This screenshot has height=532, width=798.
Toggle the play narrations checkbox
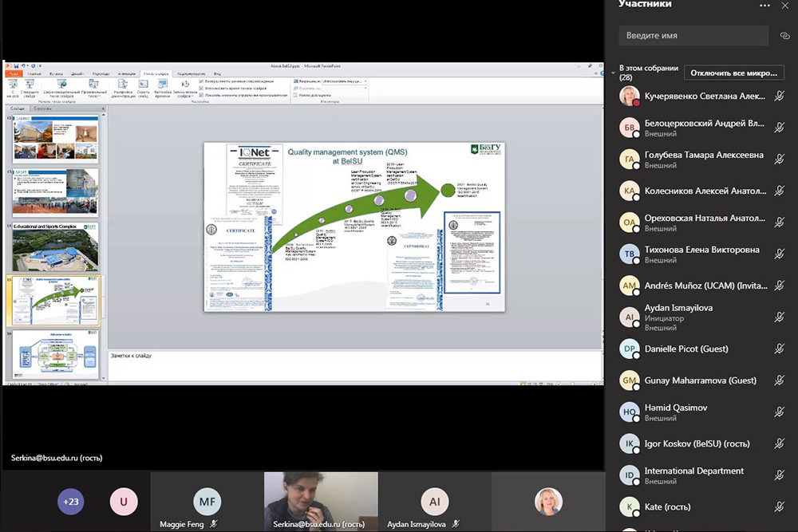click(x=200, y=81)
